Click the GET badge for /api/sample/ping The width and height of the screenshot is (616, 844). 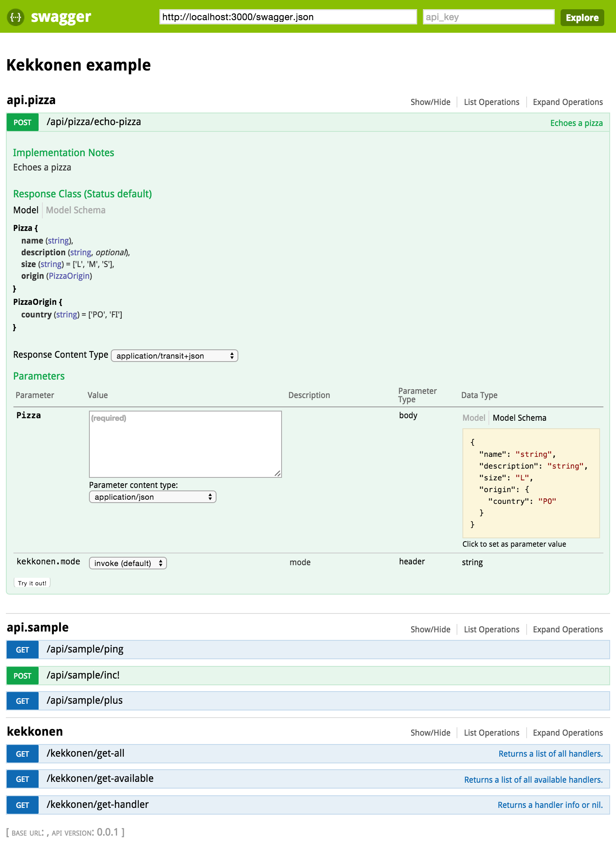23,650
